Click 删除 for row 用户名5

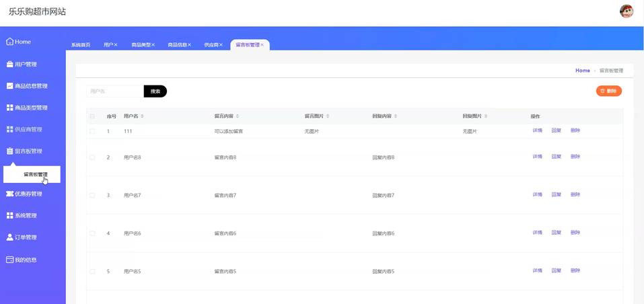[575, 270]
